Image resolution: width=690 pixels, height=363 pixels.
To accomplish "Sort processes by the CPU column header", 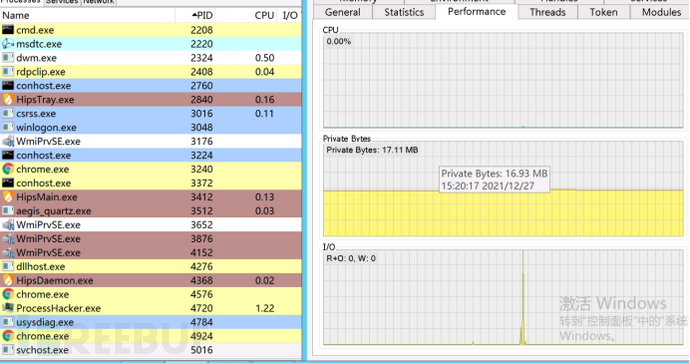I will point(247,15).
